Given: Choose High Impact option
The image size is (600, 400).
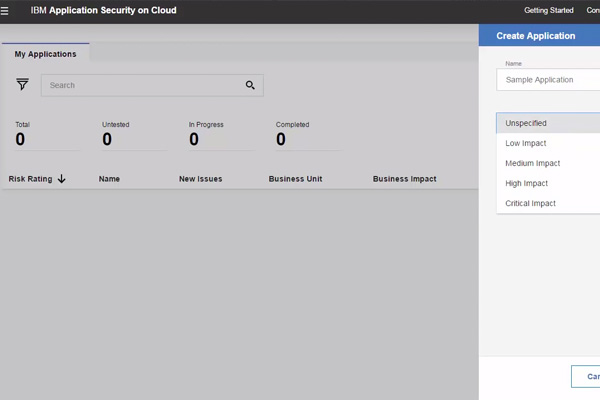Looking at the screenshot, I should (x=548, y=183).
